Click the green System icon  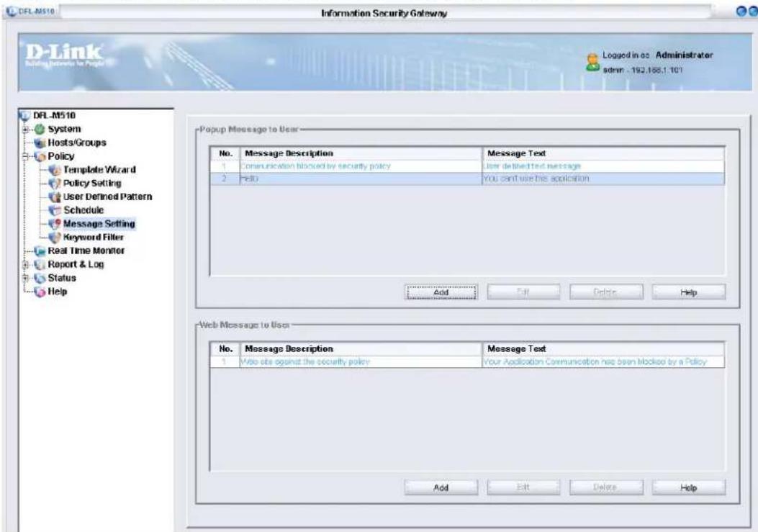[x=40, y=129]
